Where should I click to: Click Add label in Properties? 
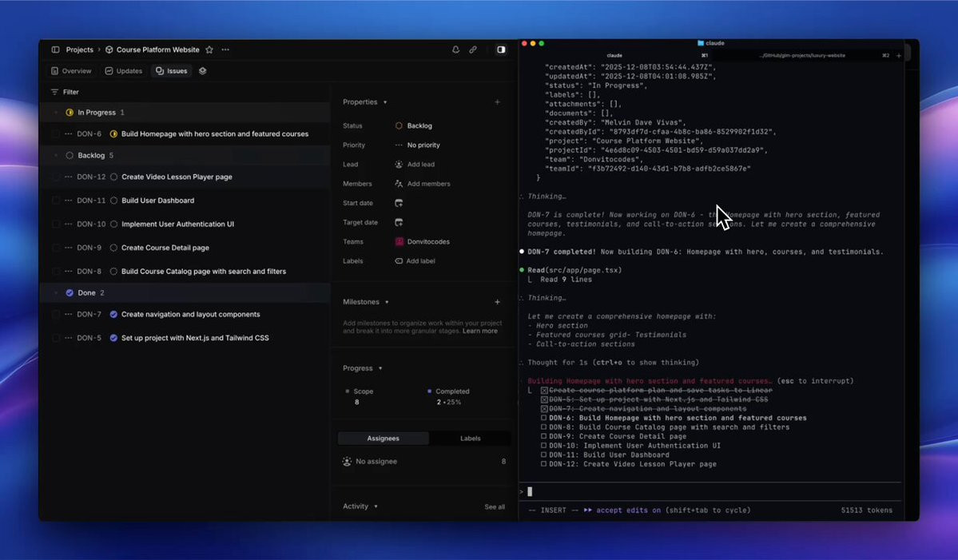415,260
